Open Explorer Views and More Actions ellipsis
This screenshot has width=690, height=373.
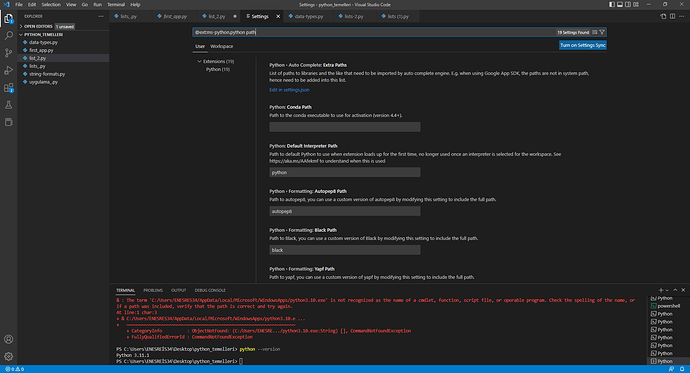tap(101, 16)
